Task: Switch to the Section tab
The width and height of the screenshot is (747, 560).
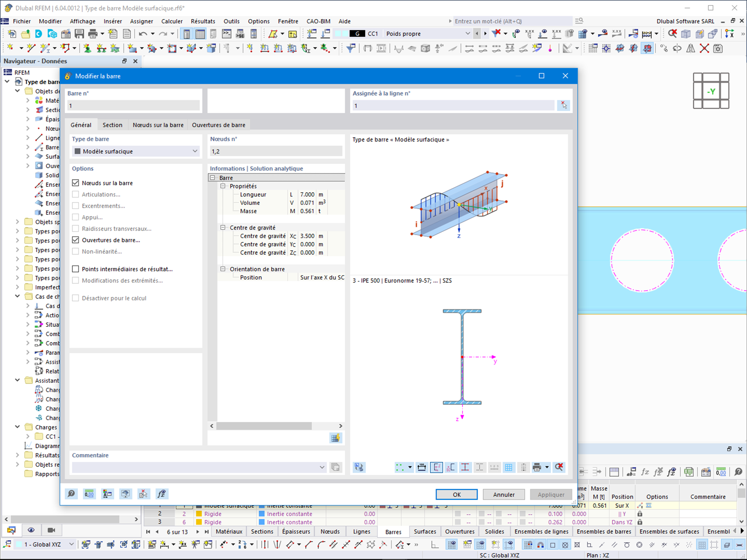Action: pyautogui.click(x=113, y=125)
